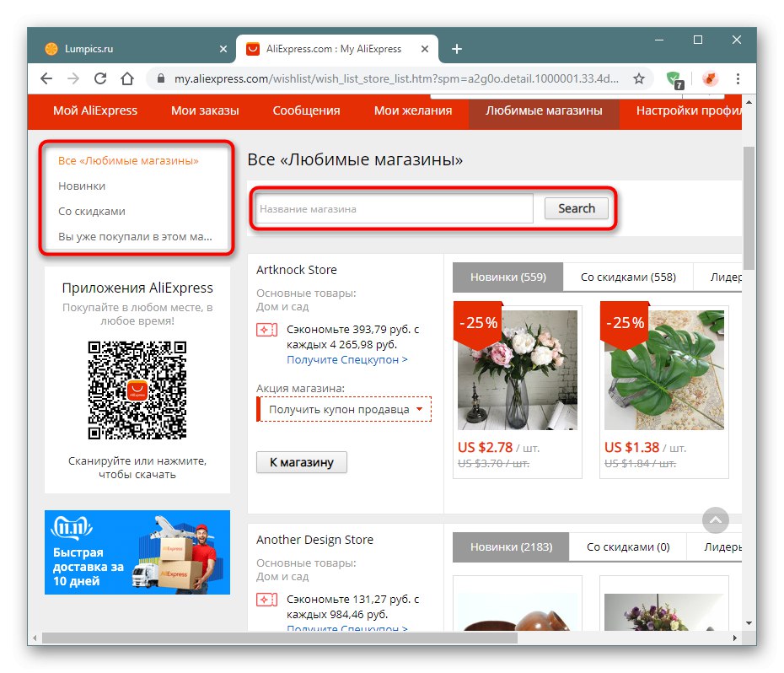This screenshot has height=673, width=784.
Task: Click the Название магазина search field
Action: point(394,208)
